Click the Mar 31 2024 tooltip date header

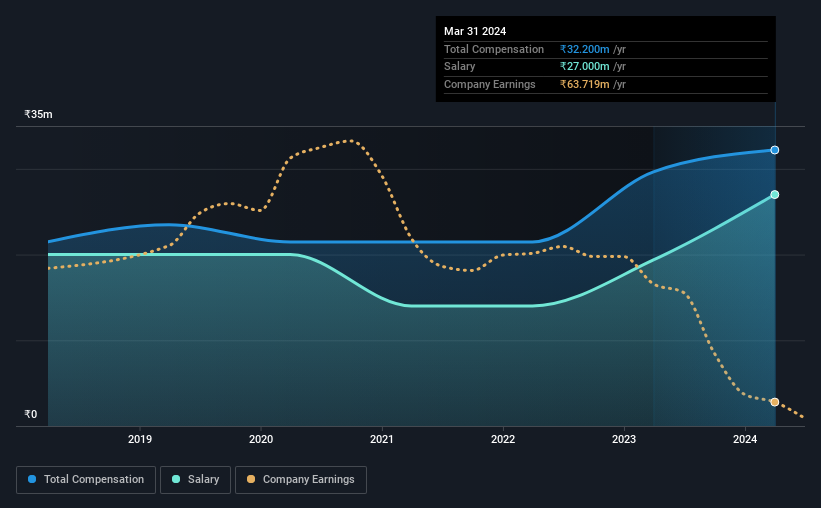click(475, 31)
